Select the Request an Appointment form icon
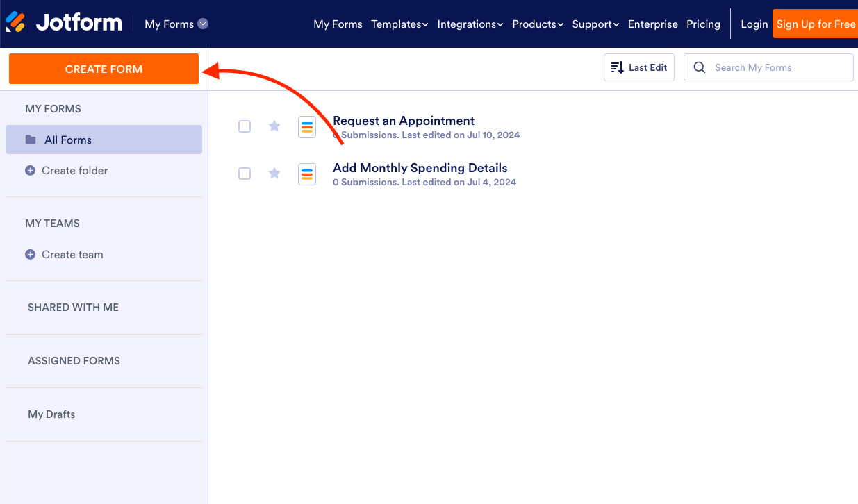The height and width of the screenshot is (504, 858). pyautogui.click(x=307, y=126)
